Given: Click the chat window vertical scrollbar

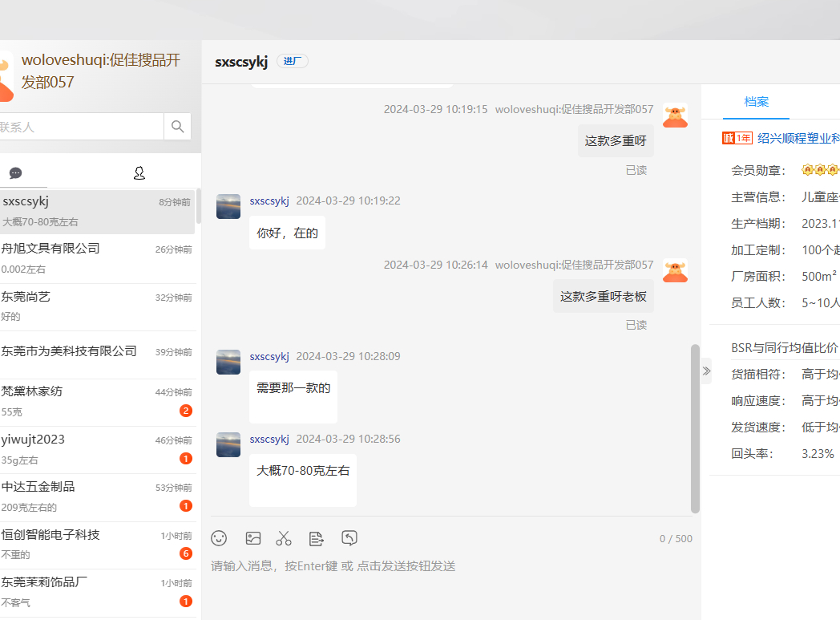Looking at the screenshot, I should click(696, 428).
